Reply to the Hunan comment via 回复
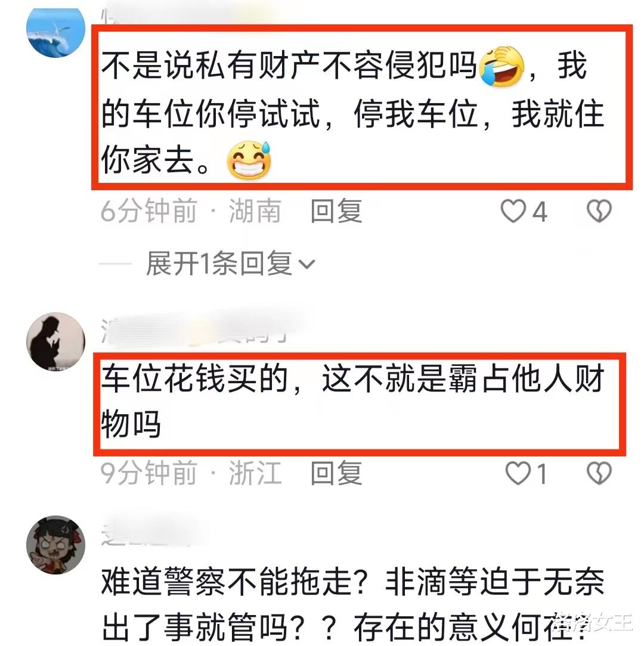This screenshot has width=644, height=646. point(336,211)
